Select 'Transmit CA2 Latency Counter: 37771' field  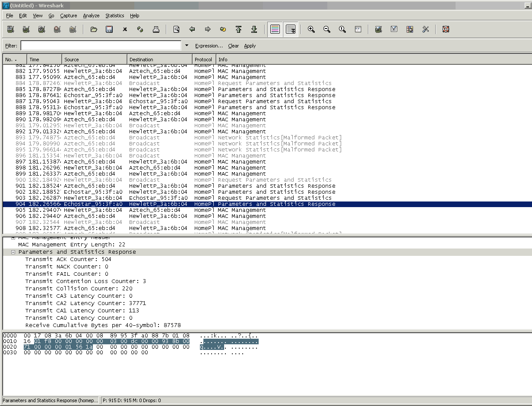[x=85, y=303]
